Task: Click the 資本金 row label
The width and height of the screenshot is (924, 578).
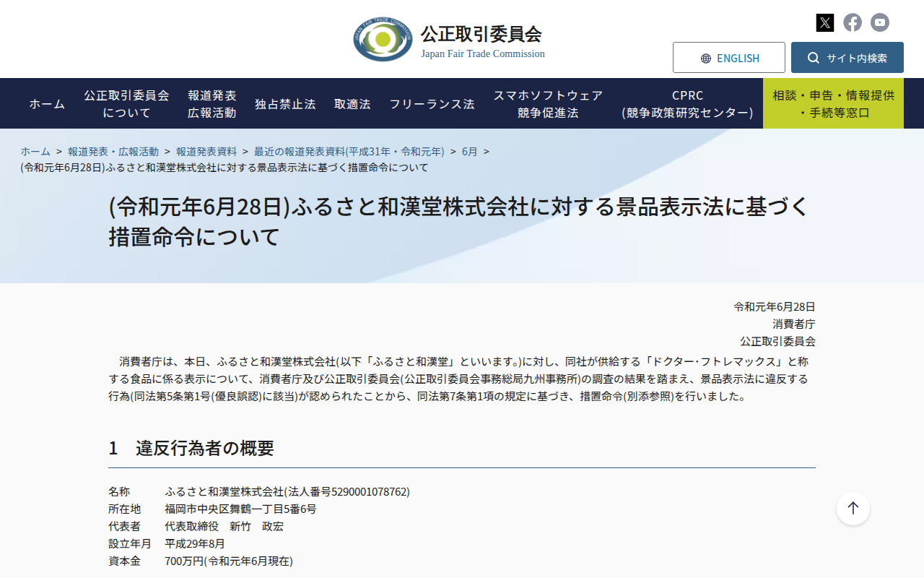Action: (125, 561)
